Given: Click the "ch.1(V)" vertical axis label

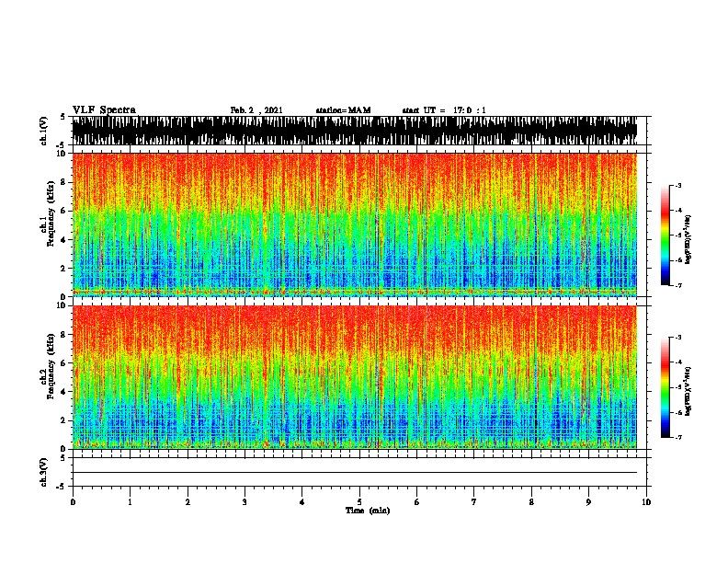Looking at the screenshot, I should point(43,131).
